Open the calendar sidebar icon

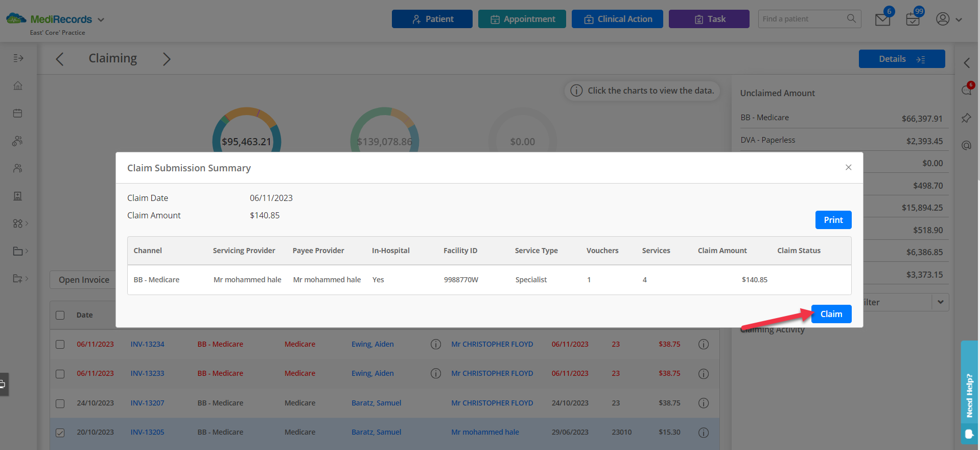point(18,113)
